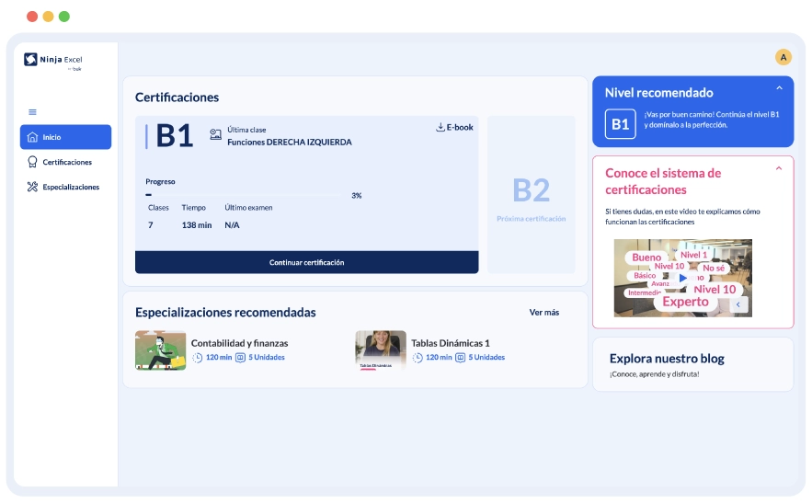
Task: Toggle the hamburger sidebar menu
Action: point(33,111)
